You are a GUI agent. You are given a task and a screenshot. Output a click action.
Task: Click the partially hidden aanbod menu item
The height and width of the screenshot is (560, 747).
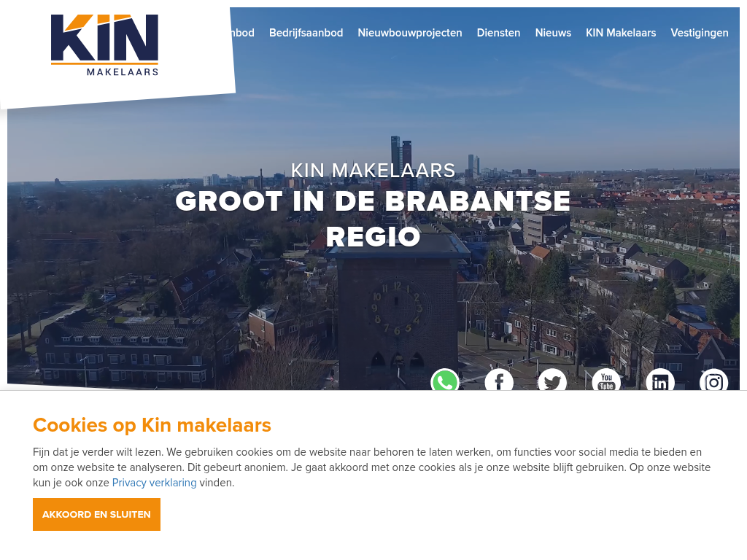click(242, 33)
